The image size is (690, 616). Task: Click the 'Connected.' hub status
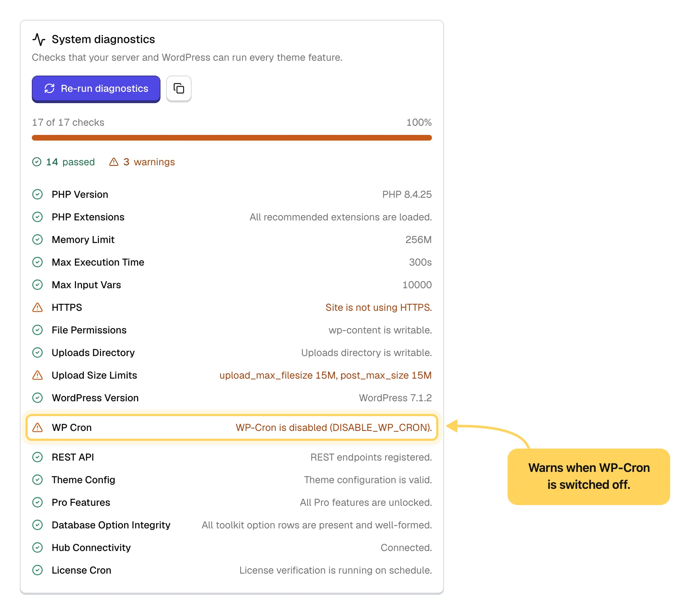(406, 547)
